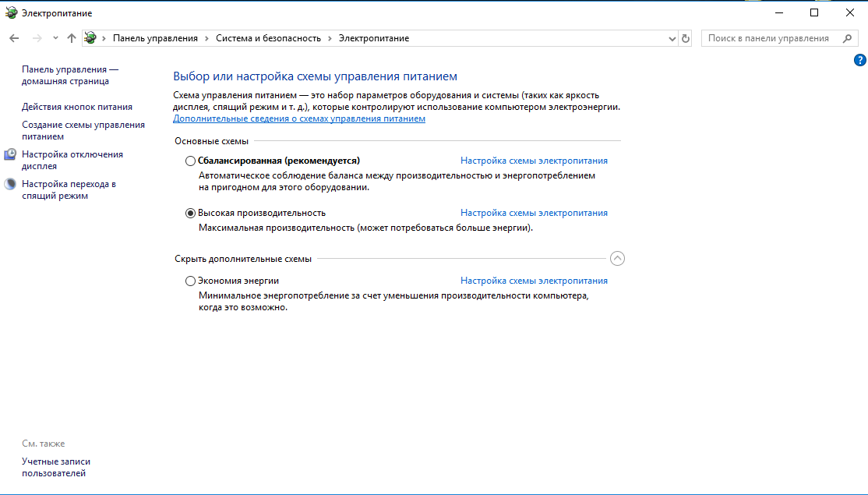Open address bar history dropdown
The width and height of the screenshot is (868, 495).
coord(672,39)
